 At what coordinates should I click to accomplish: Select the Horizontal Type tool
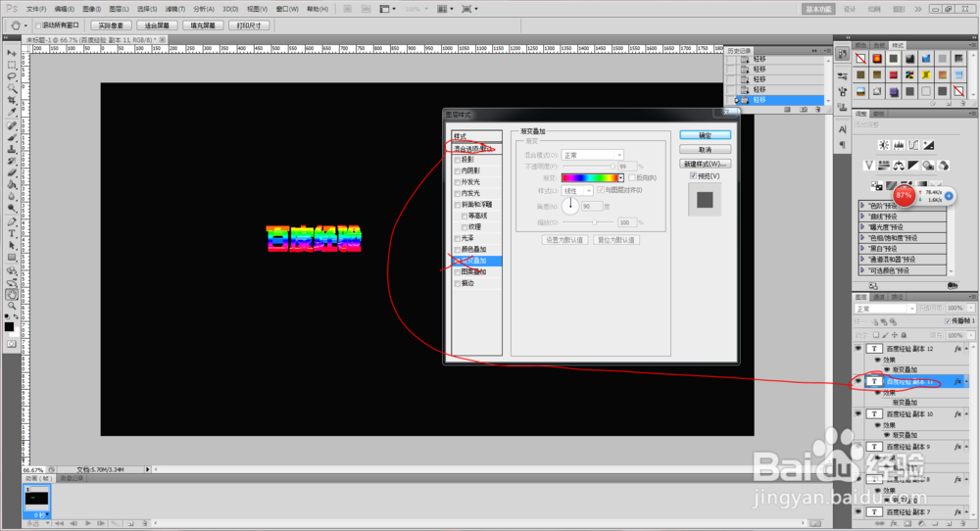point(12,234)
